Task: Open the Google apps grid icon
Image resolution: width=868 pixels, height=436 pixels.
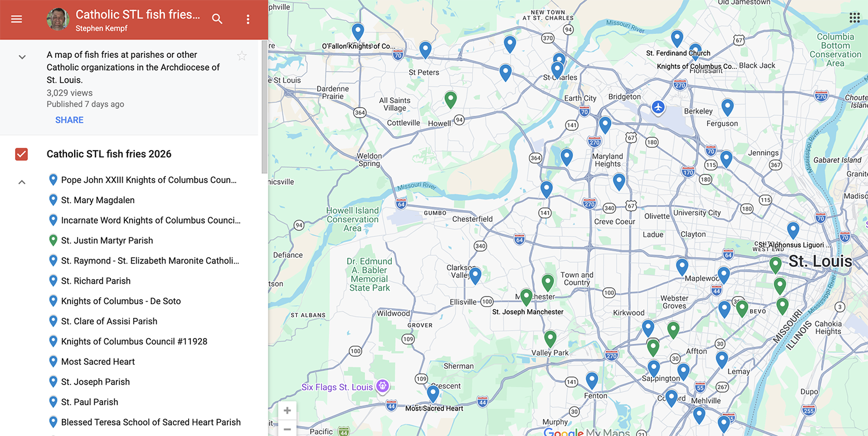Action: tap(854, 17)
